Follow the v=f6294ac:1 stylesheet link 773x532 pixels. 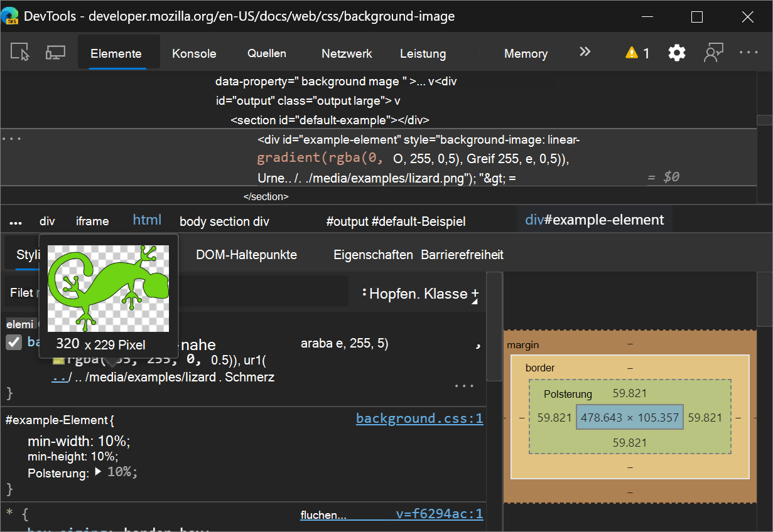point(439,514)
